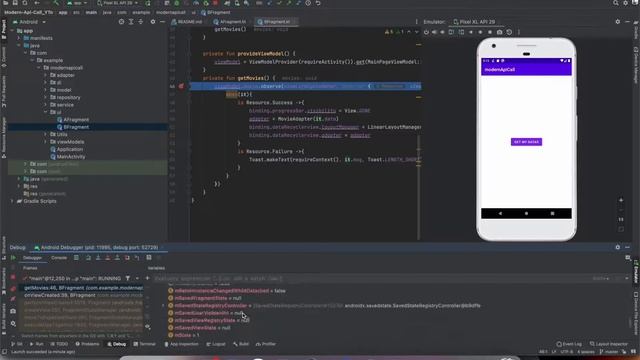The height and width of the screenshot is (360, 640).
Task: Select the BFragment.kt editor tab
Action: click(276, 22)
